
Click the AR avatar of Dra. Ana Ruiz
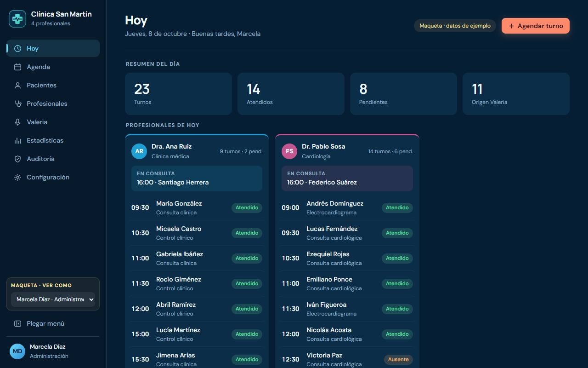(x=139, y=151)
